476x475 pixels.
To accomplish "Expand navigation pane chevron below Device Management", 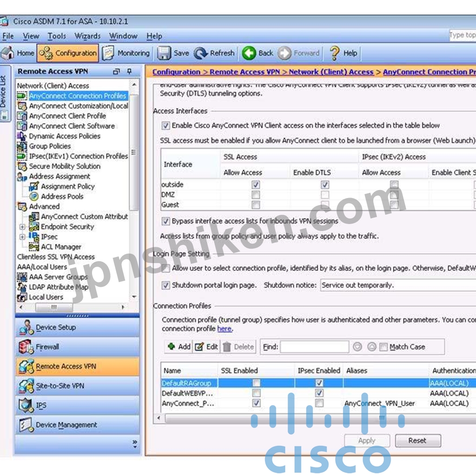I will click(134, 444).
